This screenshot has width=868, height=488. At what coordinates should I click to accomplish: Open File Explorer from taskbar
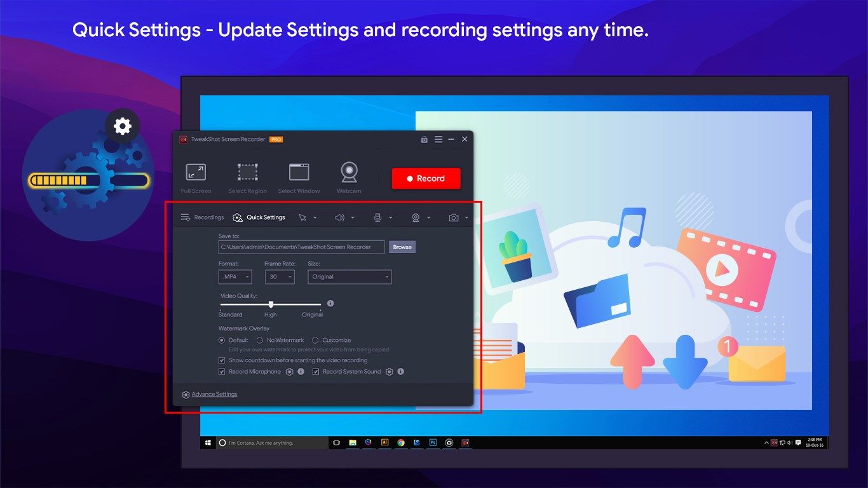coord(353,442)
